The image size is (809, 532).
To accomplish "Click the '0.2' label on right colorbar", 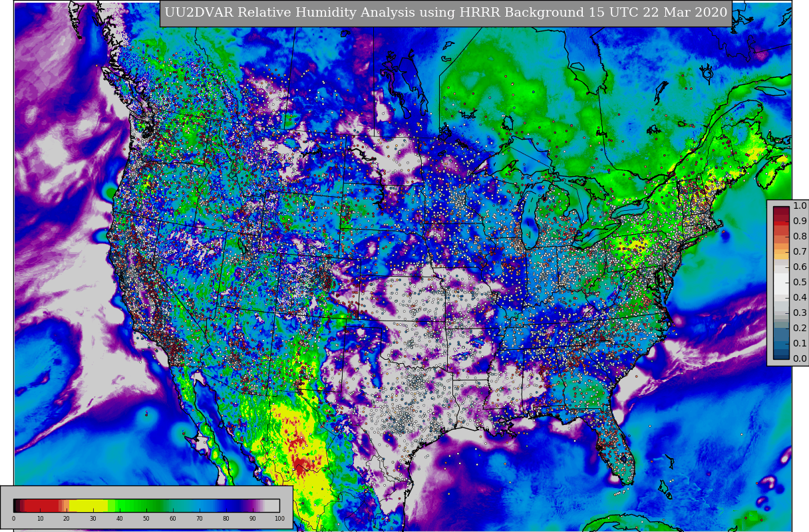I will pyautogui.click(x=800, y=329).
